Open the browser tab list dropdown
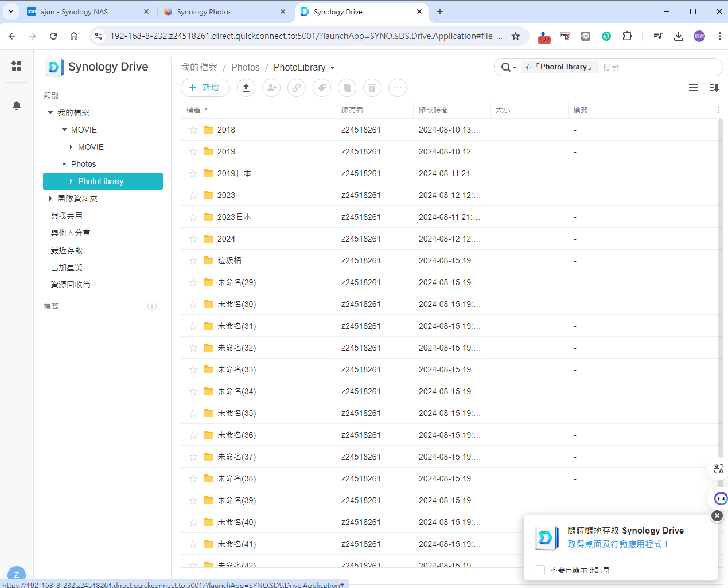 coord(11,11)
